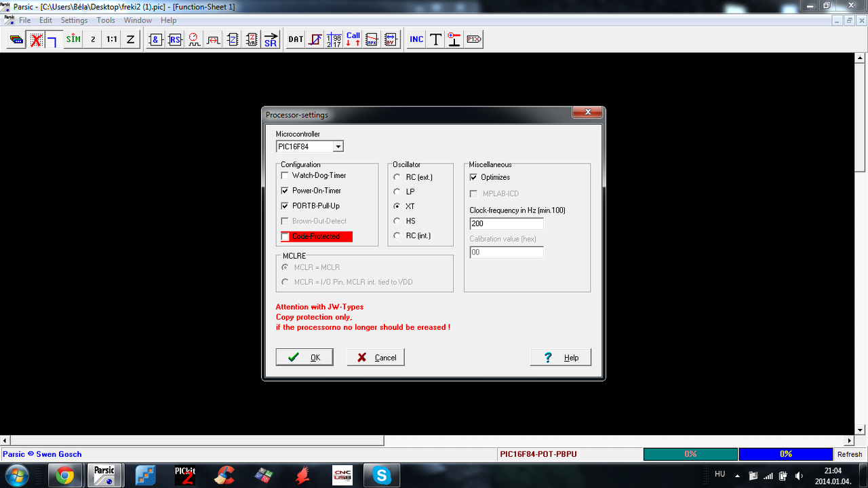Image resolution: width=868 pixels, height=488 pixels.
Task: Click the Parsic © Swen Gosch text
Action: pos(42,454)
